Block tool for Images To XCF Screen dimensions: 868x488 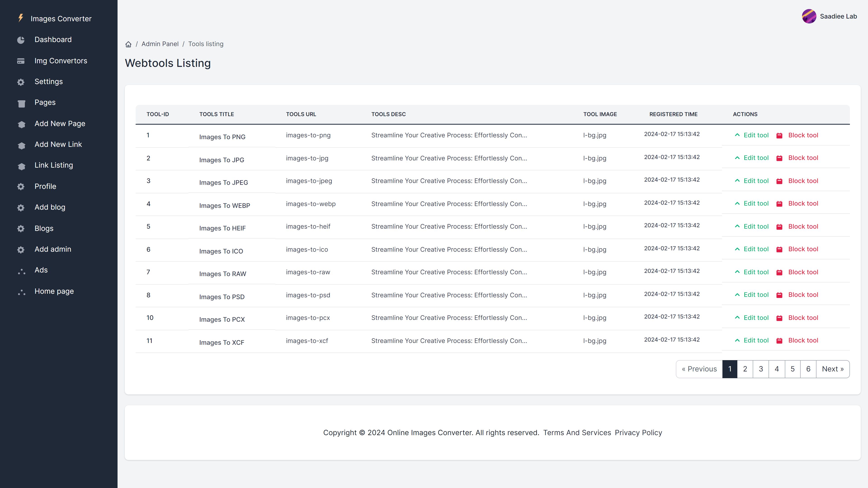803,340
